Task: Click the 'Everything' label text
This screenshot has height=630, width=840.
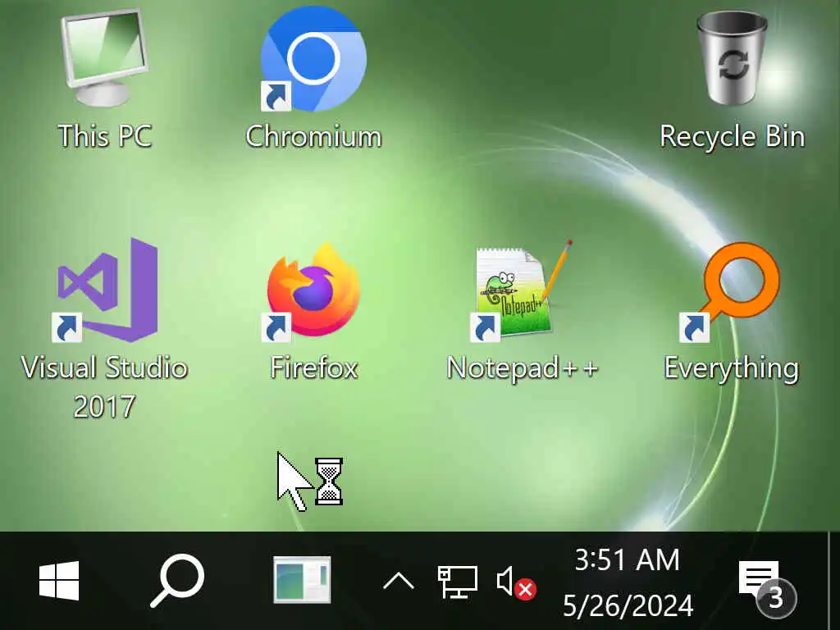Action: pos(731,369)
